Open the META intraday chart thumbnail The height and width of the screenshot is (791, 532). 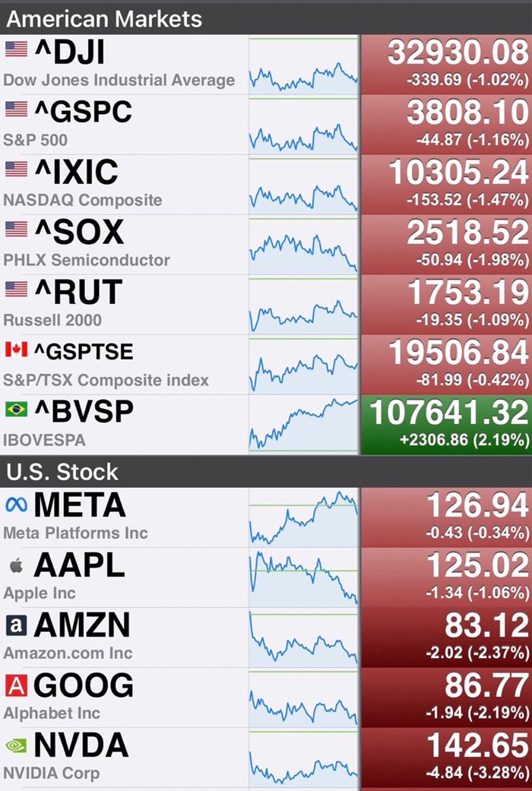tap(303, 517)
